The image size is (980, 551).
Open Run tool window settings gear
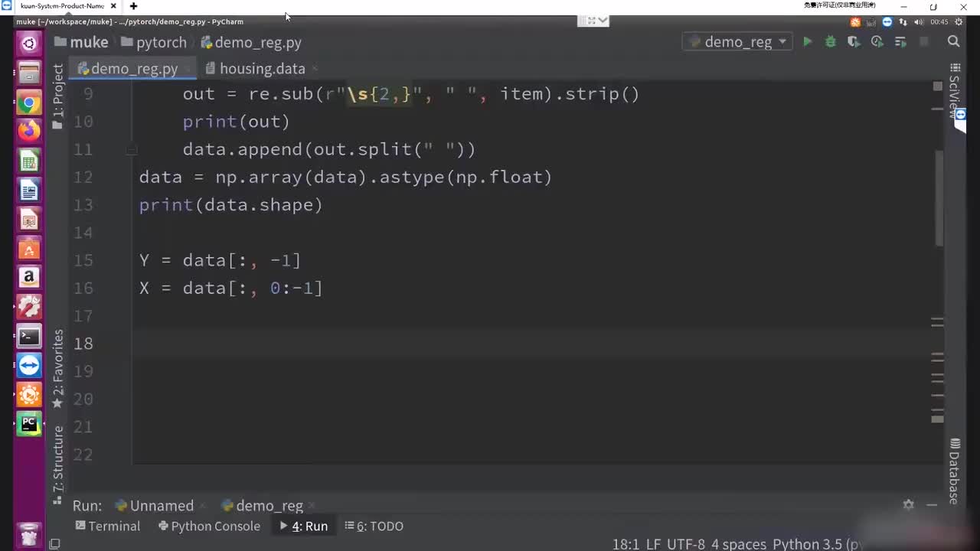908,504
